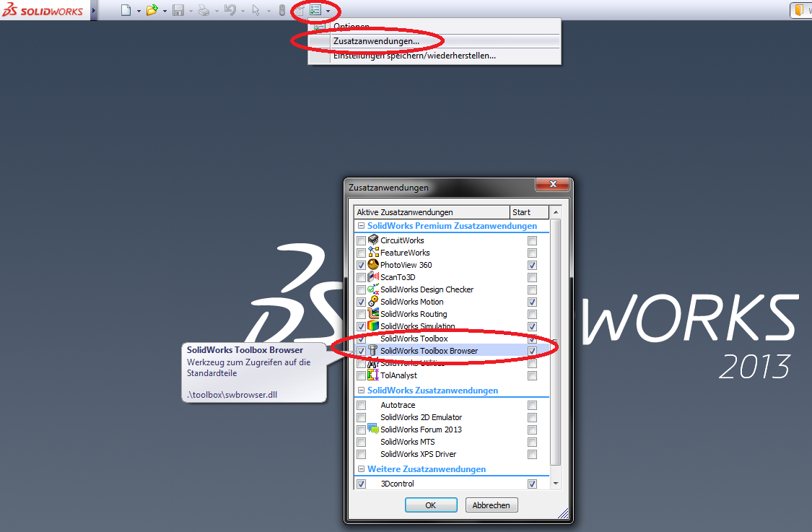The image size is (812, 532).
Task: Open the dropdown arrow next to New
Action: tap(139, 11)
